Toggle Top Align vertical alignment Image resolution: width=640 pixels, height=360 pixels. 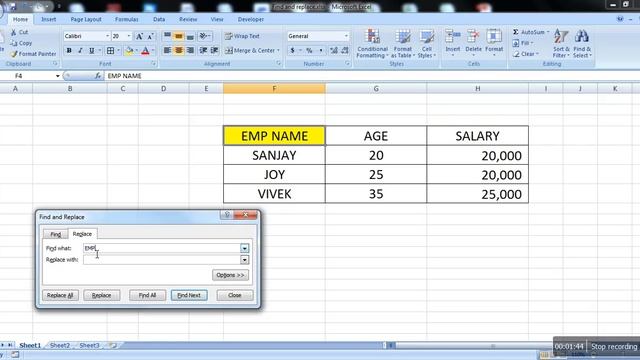[x=167, y=36]
